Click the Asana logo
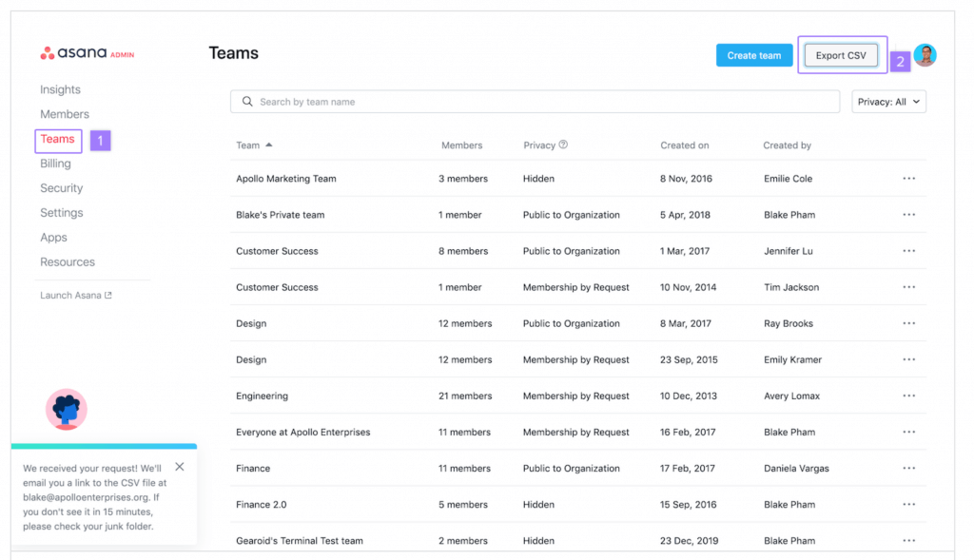The height and width of the screenshot is (560, 974). [87, 53]
